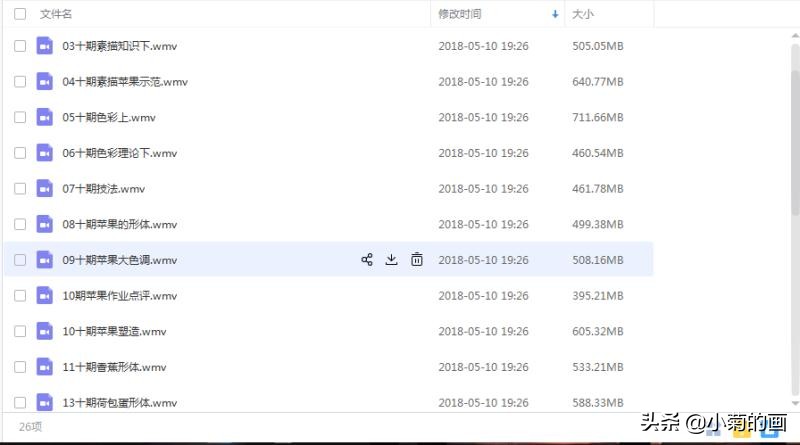Check the box for 10十期苹果塑造.wmv

coord(20,332)
